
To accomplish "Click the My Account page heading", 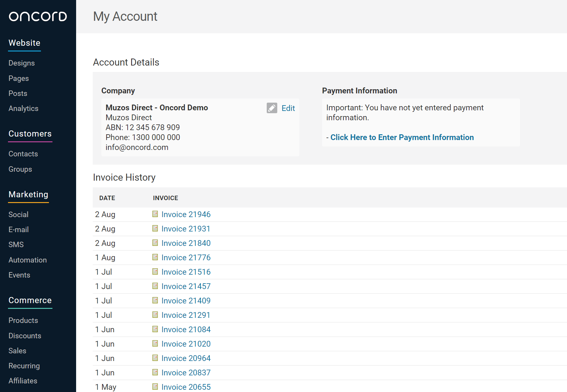I will click(x=125, y=17).
